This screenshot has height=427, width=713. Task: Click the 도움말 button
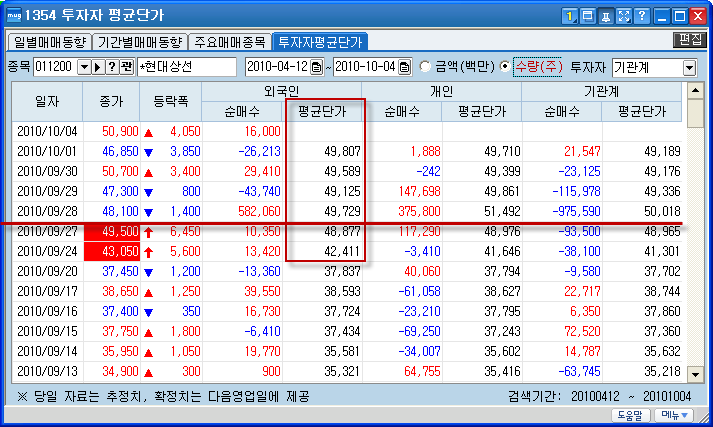coord(630,415)
